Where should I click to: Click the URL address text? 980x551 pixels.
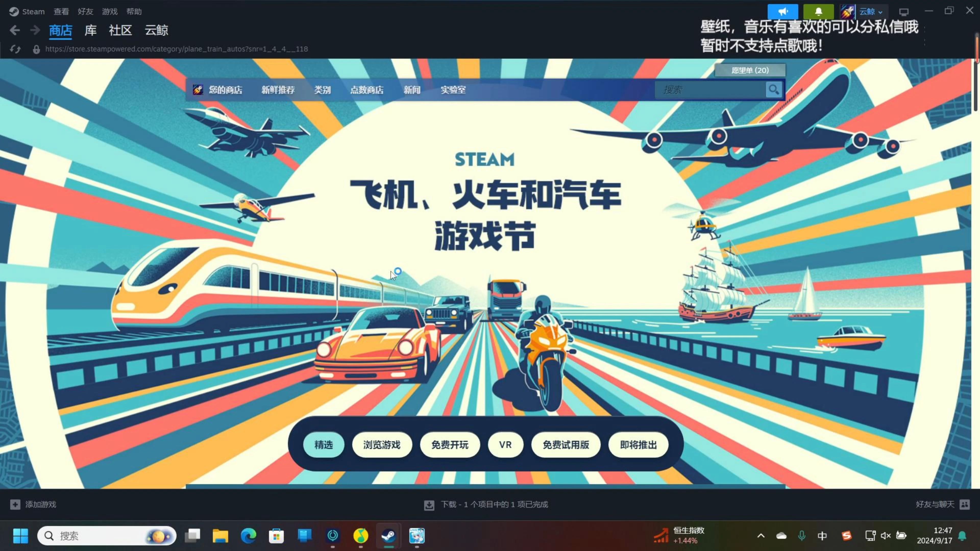coord(177,49)
